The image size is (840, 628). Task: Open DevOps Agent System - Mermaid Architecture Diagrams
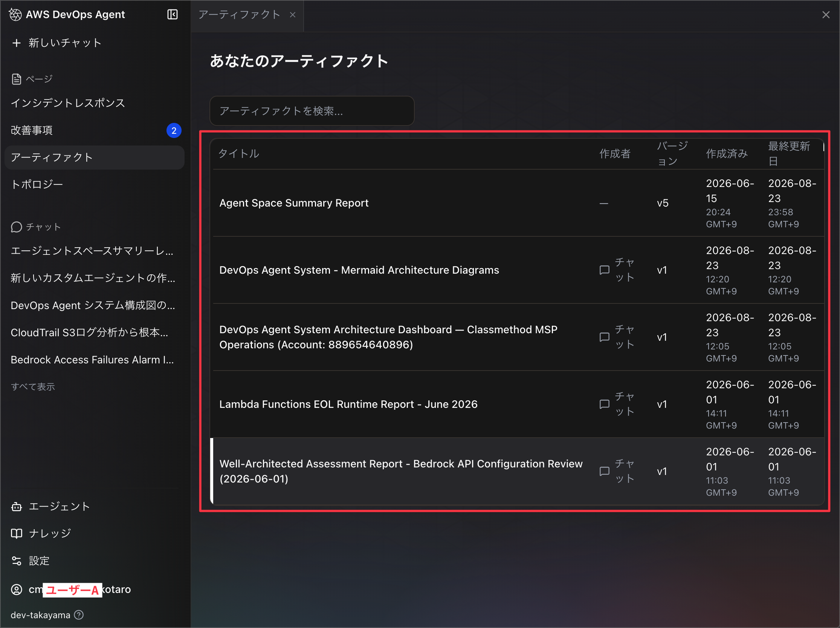[359, 270]
